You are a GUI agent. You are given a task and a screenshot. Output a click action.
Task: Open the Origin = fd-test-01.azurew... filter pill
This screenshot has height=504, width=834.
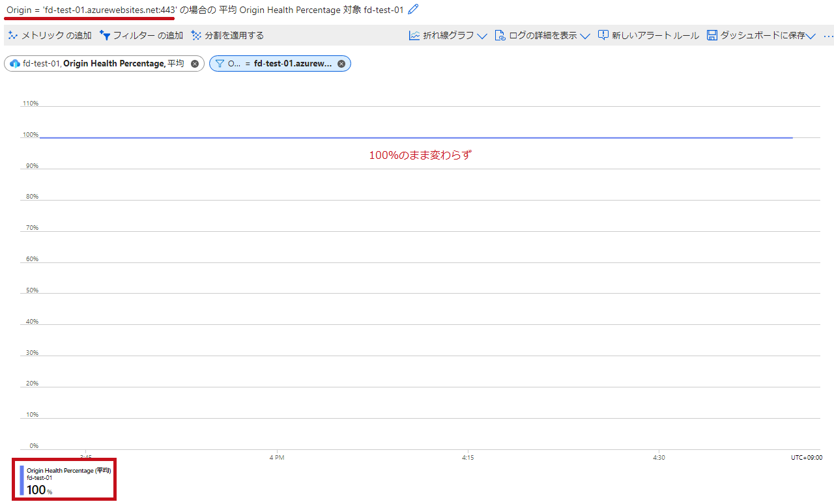(x=280, y=64)
